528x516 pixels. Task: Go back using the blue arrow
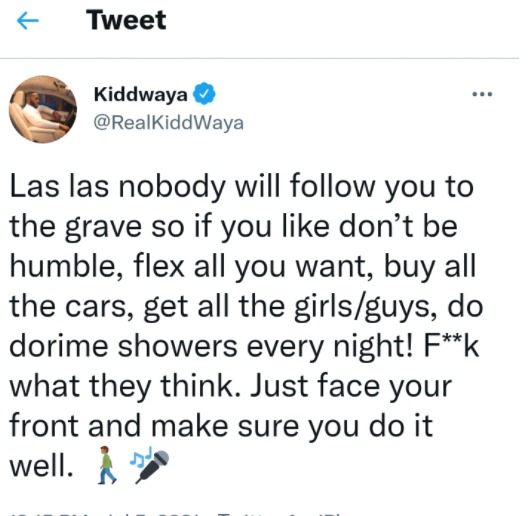[28, 21]
